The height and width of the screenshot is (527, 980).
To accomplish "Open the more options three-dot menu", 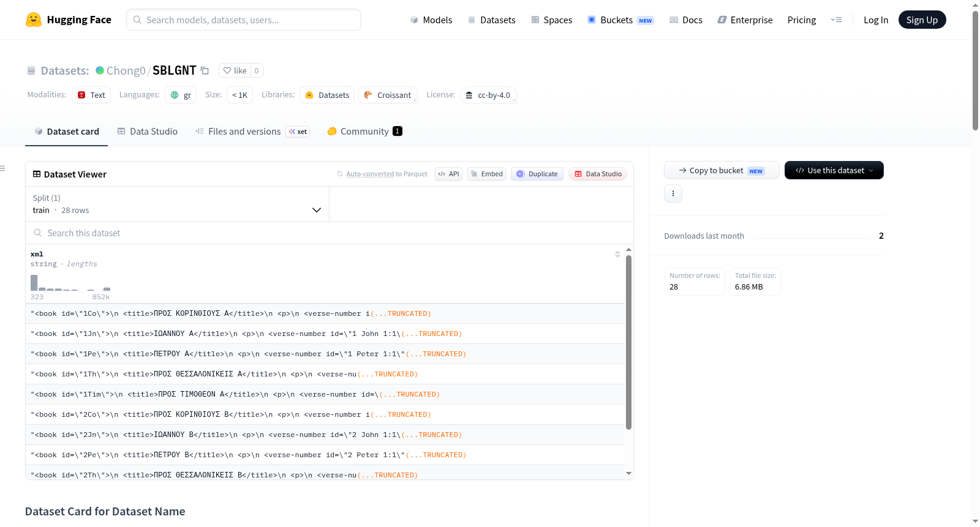I will click(x=673, y=193).
